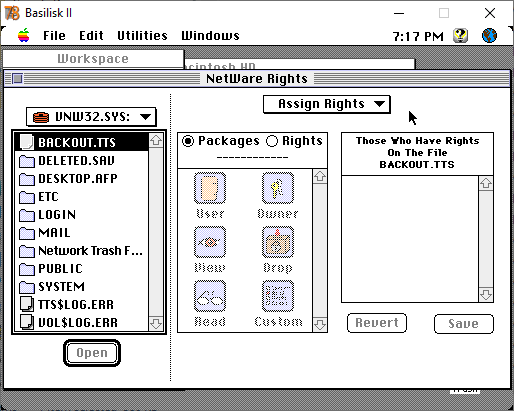
Task: Select PUBLIC in the file list
Action: [x=60, y=269]
